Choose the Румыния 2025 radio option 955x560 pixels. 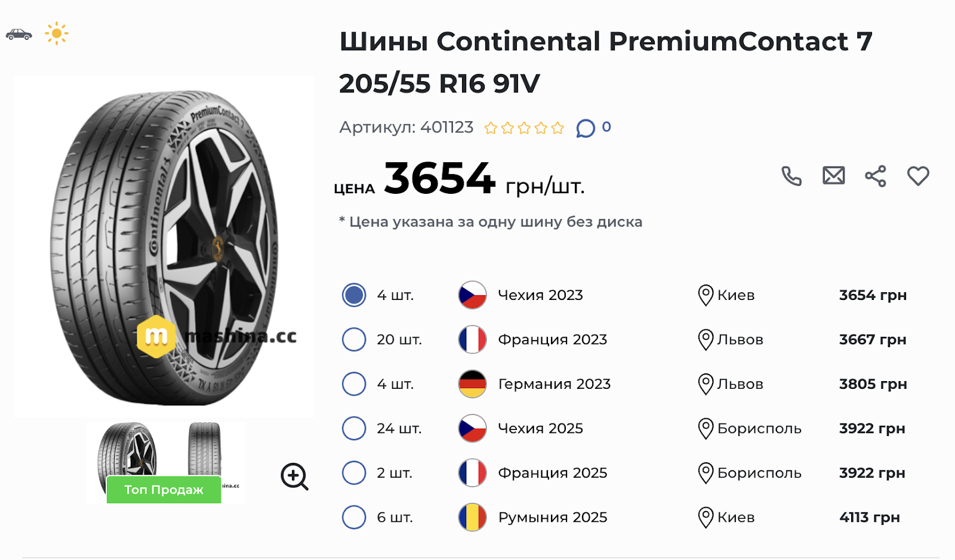(354, 517)
